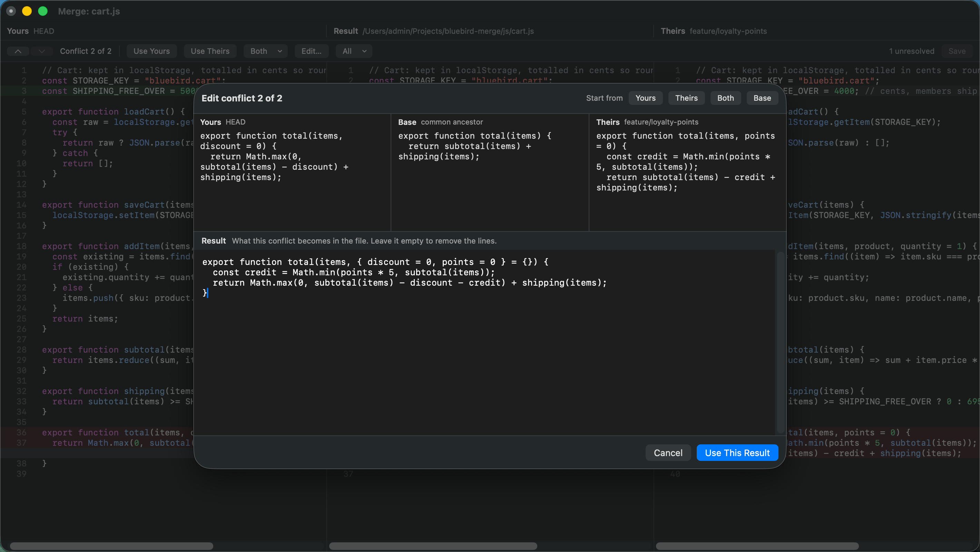This screenshot has width=980, height=552.
Task: Click 'Yours HEAD' main pane header
Action: tap(30, 31)
